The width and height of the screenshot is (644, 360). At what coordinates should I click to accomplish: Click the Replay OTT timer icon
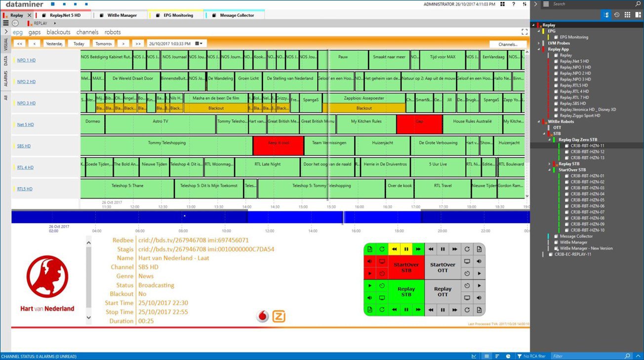[467, 285]
